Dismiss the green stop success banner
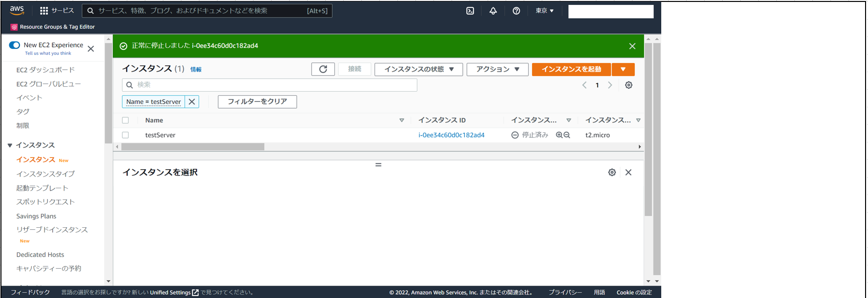 tap(632, 46)
